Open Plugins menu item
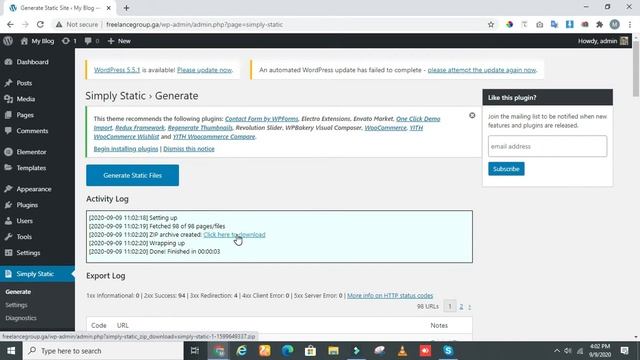 tap(27, 205)
